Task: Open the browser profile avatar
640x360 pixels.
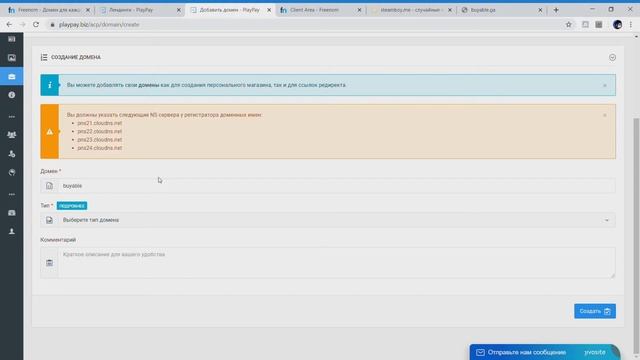Action: (618, 24)
